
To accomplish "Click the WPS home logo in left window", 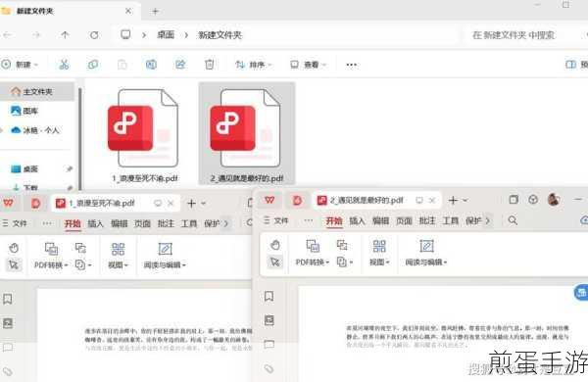I will 8,203.
